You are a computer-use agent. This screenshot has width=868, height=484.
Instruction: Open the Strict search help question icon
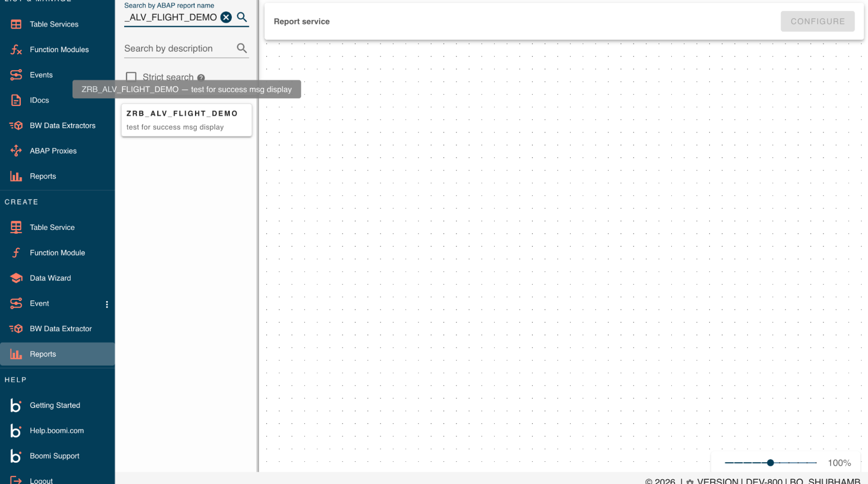(201, 78)
